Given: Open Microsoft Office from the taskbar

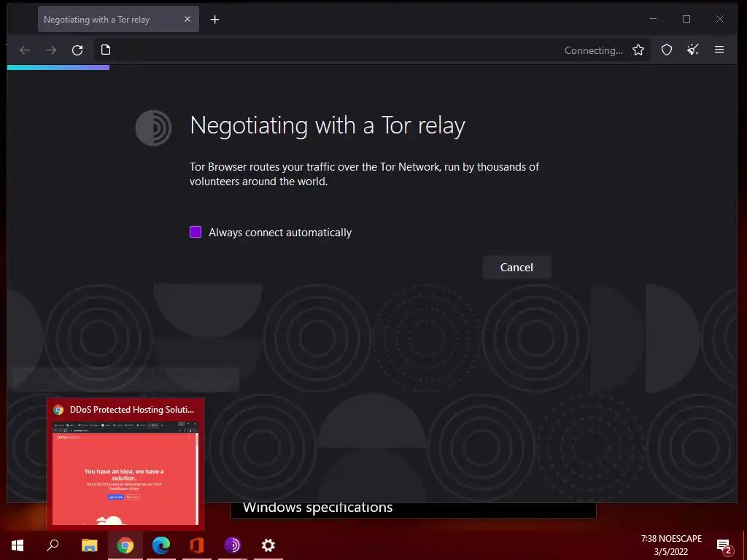Looking at the screenshot, I should tap(197, 545).
